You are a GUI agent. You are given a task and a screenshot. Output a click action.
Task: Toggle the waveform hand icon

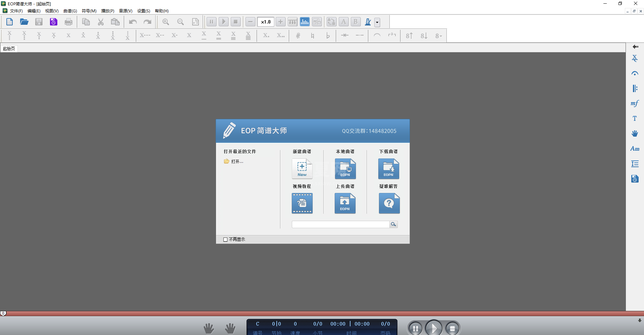pos(317,22)
